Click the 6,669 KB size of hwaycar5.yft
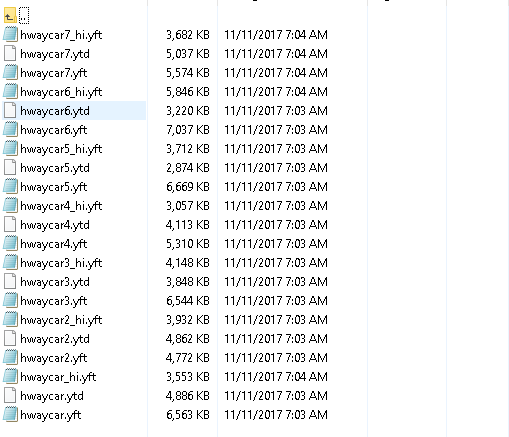Image resolution: width=509 pixels, height=437 pixels. point(188,187)
